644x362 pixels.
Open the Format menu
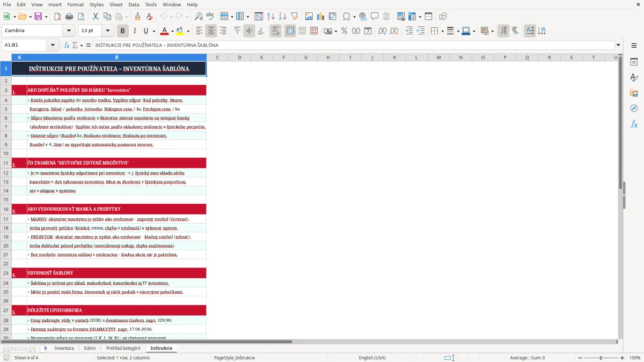coord(75,4)
